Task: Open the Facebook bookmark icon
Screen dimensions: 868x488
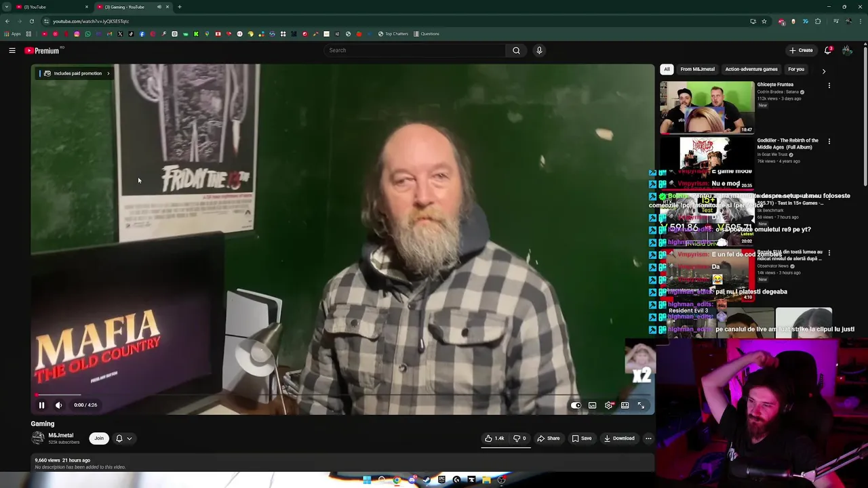Action: [x=142, y=34]
